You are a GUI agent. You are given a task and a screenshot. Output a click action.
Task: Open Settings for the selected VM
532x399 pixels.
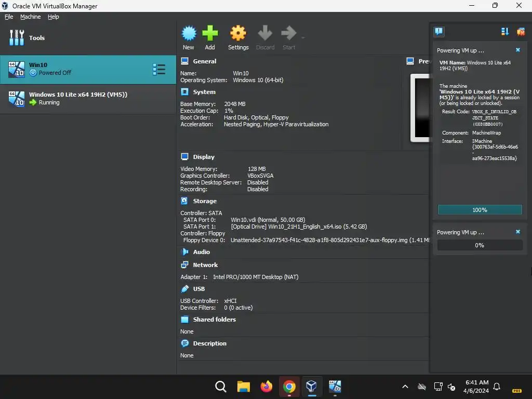[x=238, y=37]
